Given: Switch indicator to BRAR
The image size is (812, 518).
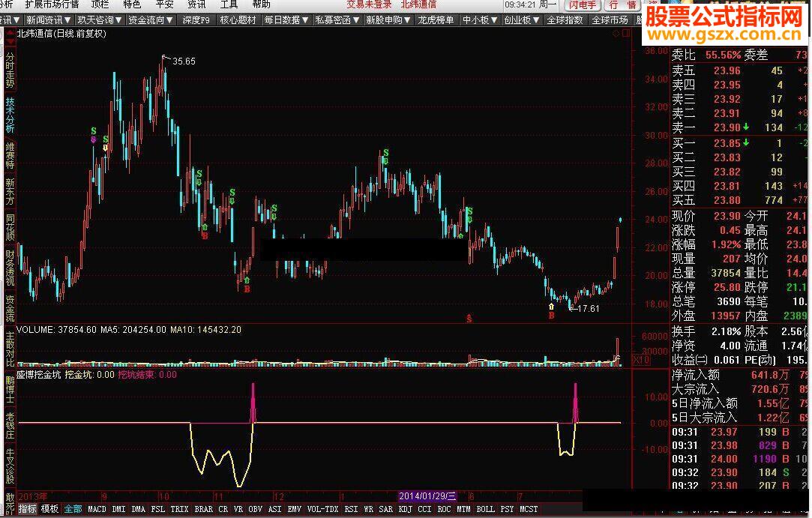Looking at the screenshot, I should 203,509.
